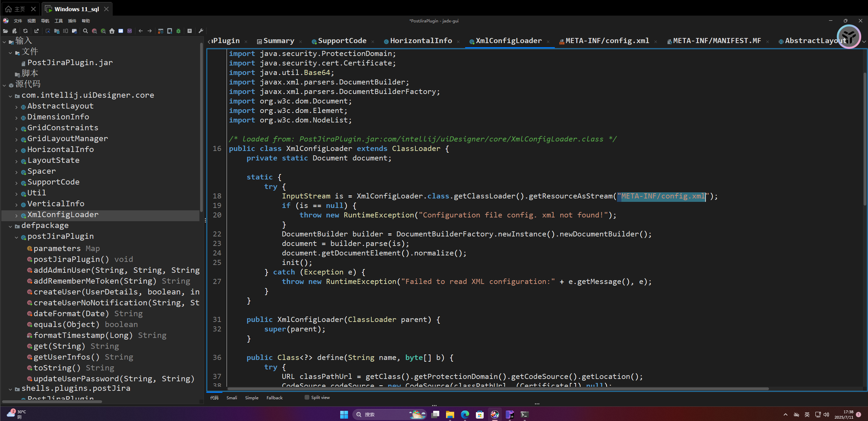868x421 pixels.
Task: Click the quark engine scan icon
Action: [x=170, y=31]
